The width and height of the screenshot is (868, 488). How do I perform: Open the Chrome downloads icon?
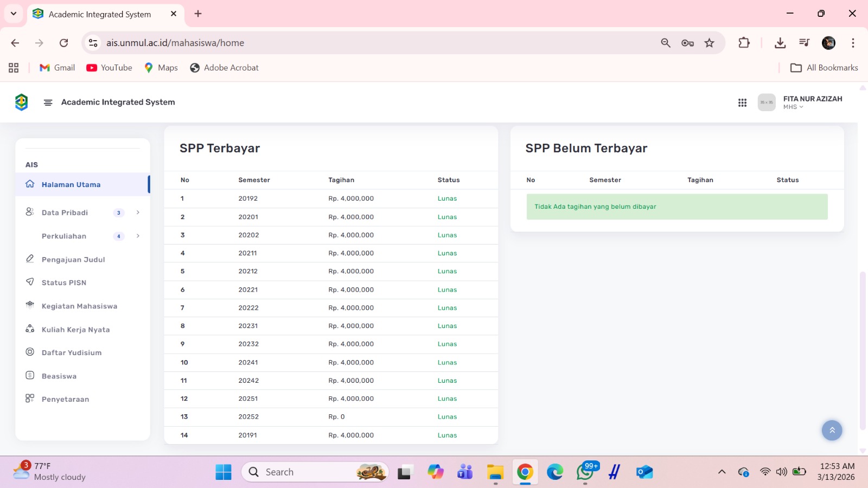[x=780, y=43]
